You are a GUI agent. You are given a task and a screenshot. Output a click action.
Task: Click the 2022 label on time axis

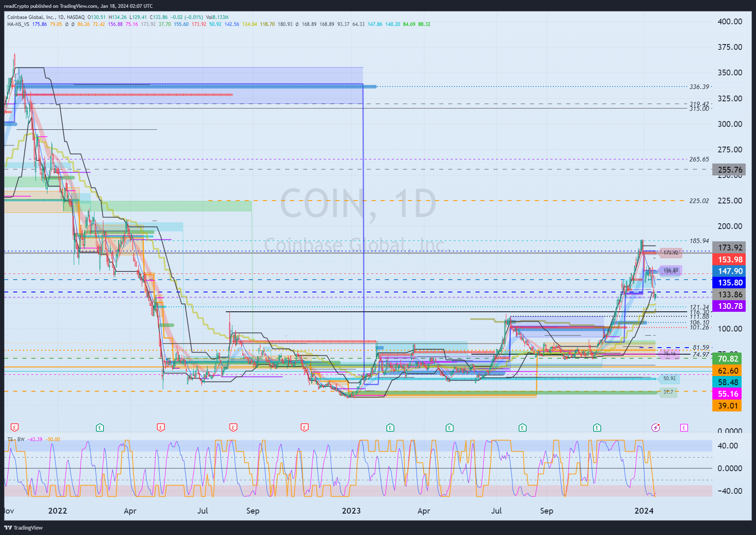pyautogui.click(x=57, y=511)
